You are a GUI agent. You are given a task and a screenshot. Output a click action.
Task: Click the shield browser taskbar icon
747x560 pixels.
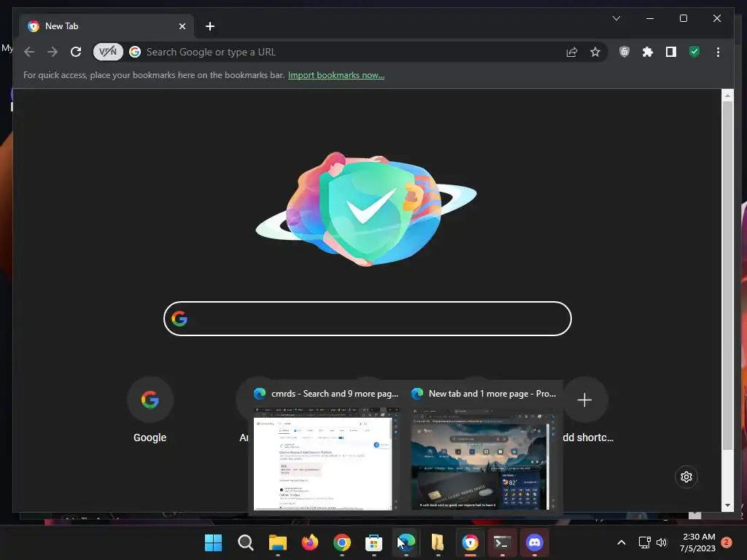[x=471, y=542]
